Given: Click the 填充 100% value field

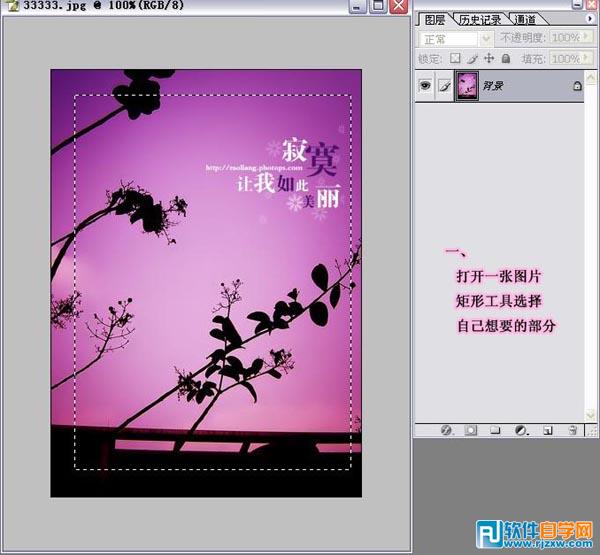Looking at the screenshot, I should (x=566, y=59).
